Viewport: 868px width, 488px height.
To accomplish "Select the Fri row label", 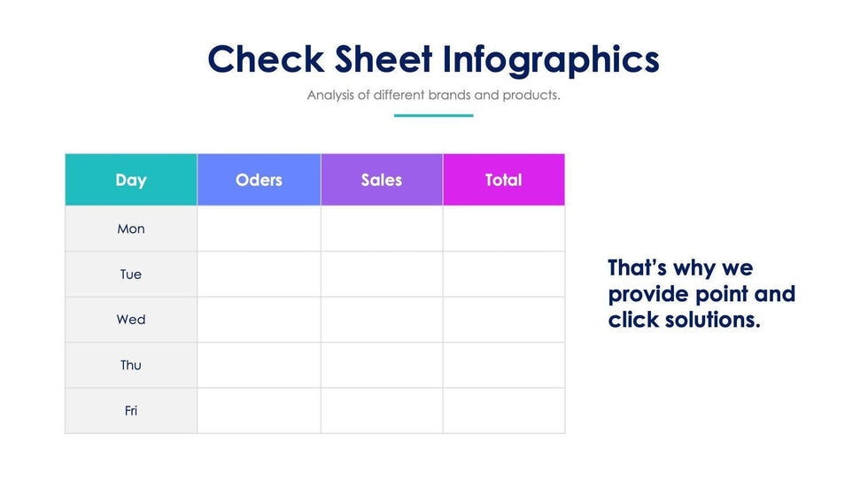I will [x=131, y=411].
